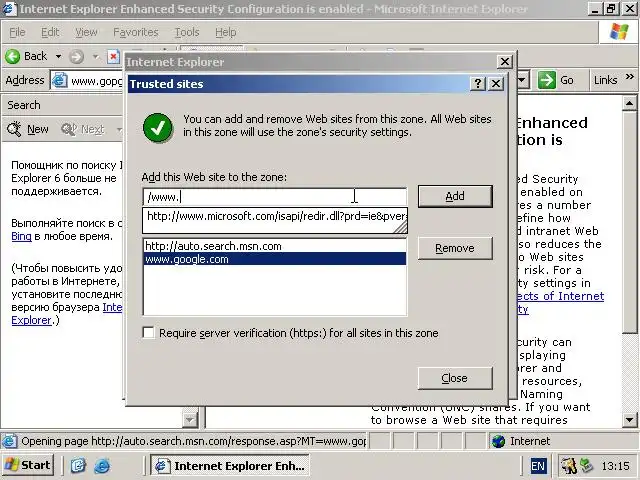Click the Remove button
This screenshot has width=640, height=480.
click(455, 248)
